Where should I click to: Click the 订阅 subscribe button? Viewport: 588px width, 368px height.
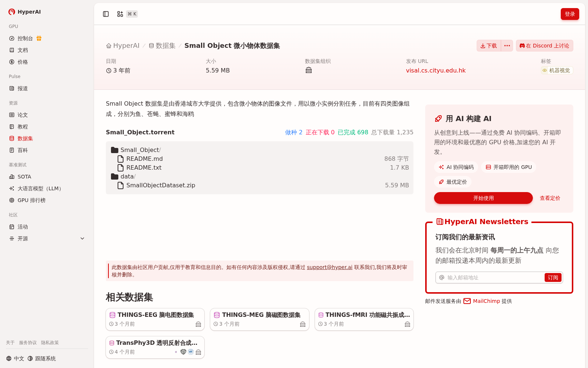pyautogui.click(x=553, y=277)
